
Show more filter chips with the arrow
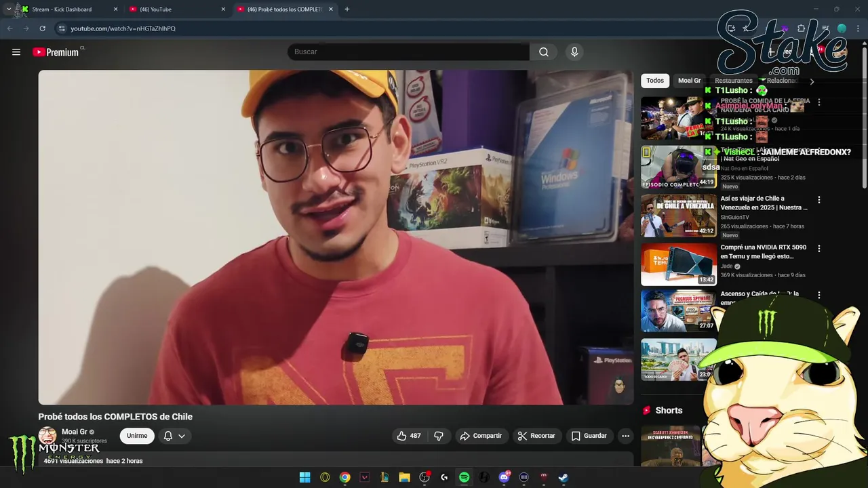point(812,81)
